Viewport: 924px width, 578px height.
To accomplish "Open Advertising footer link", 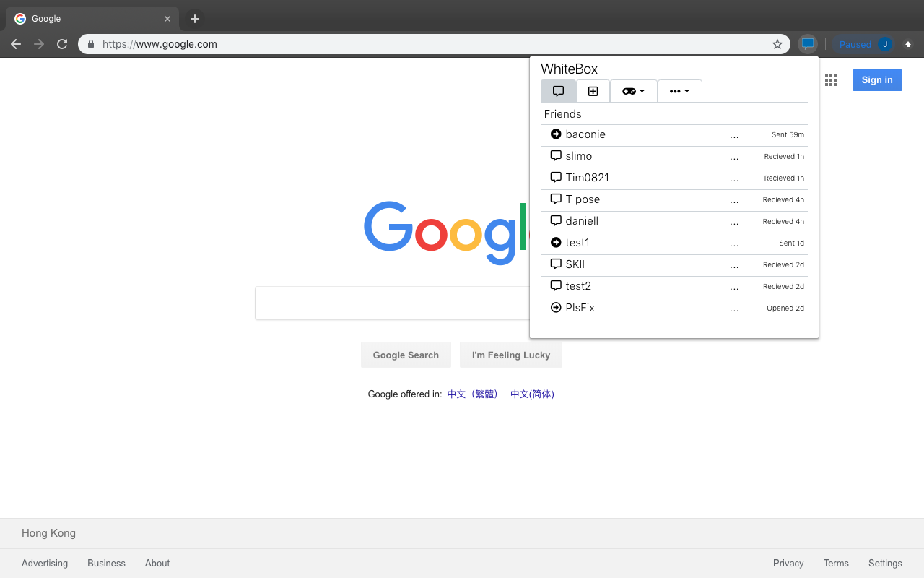I will click(x=45, y=563).
